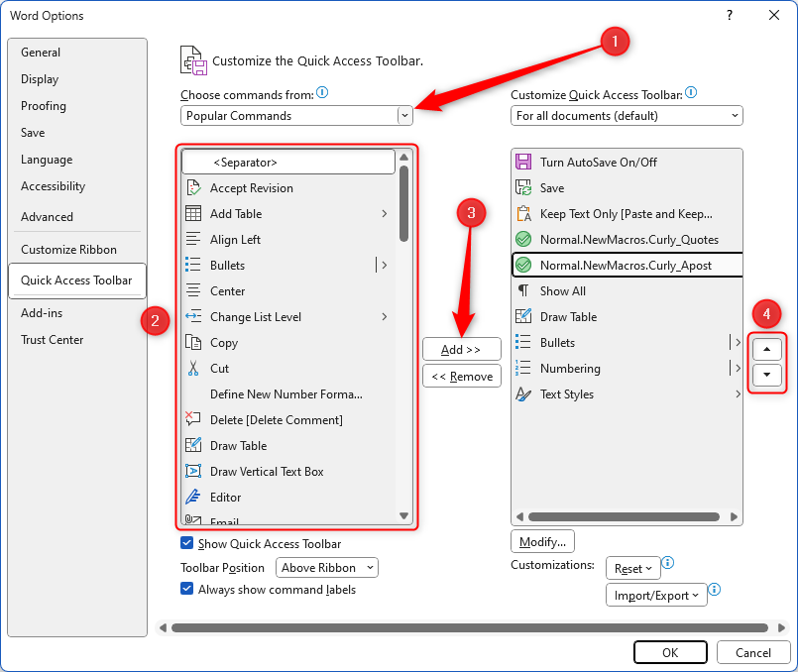Select the Accept Revision command icon

tap(193, 187)
